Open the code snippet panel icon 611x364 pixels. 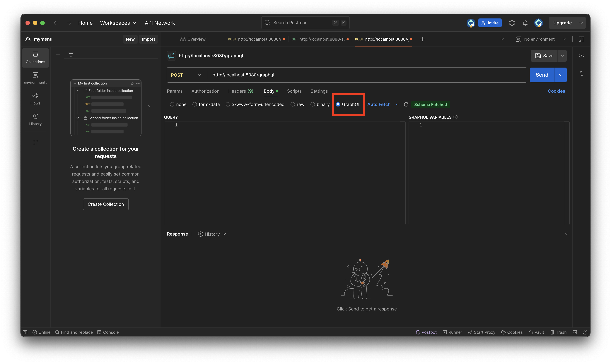pyautogui.click(x=581, y=56)
